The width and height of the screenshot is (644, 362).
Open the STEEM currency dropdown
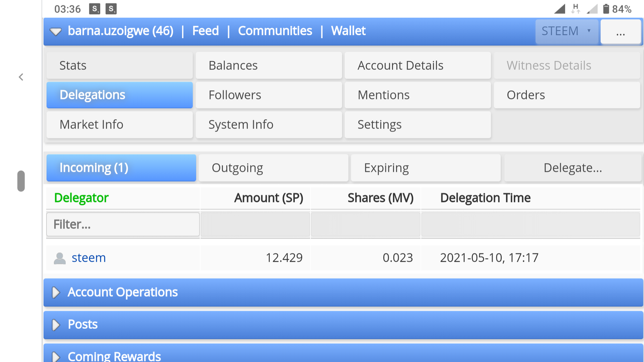pos(567,31)
